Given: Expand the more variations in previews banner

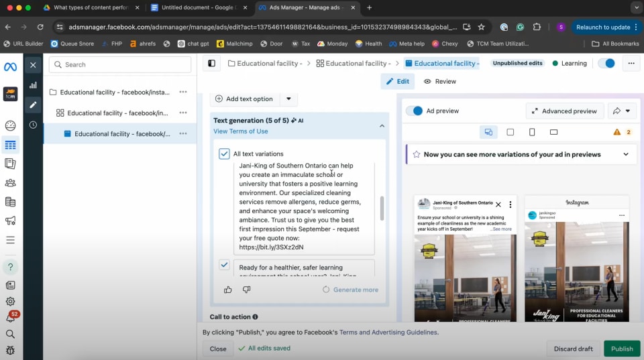Looking at the screenshot, I should (625, 154).
